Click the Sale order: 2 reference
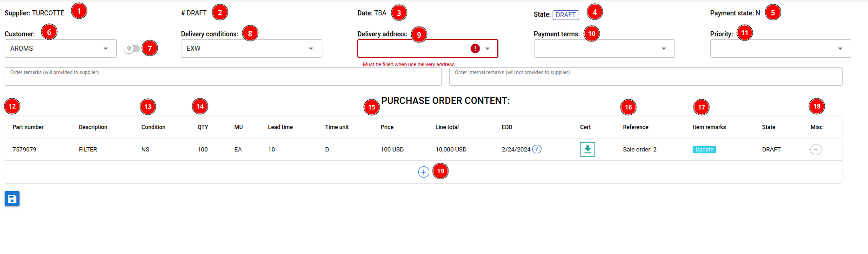868x254 pixels. click(640, 150)
